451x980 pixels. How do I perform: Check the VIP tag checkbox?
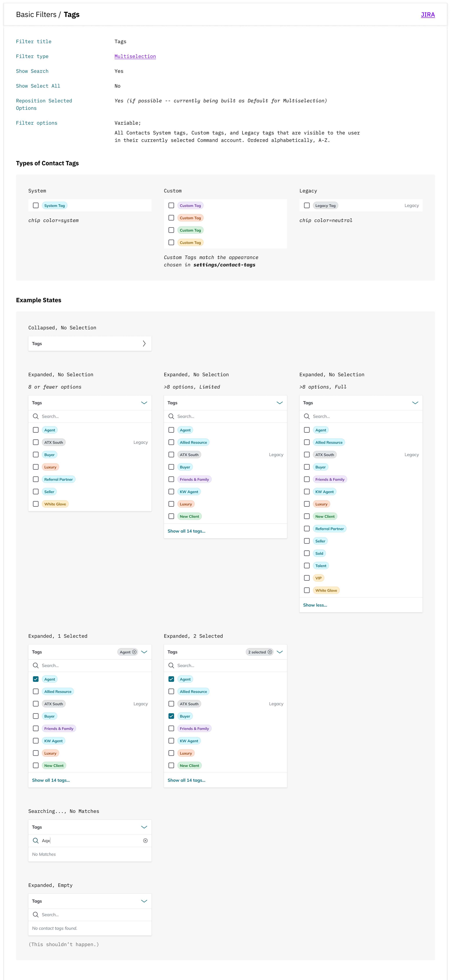click(x=307, y=578)
